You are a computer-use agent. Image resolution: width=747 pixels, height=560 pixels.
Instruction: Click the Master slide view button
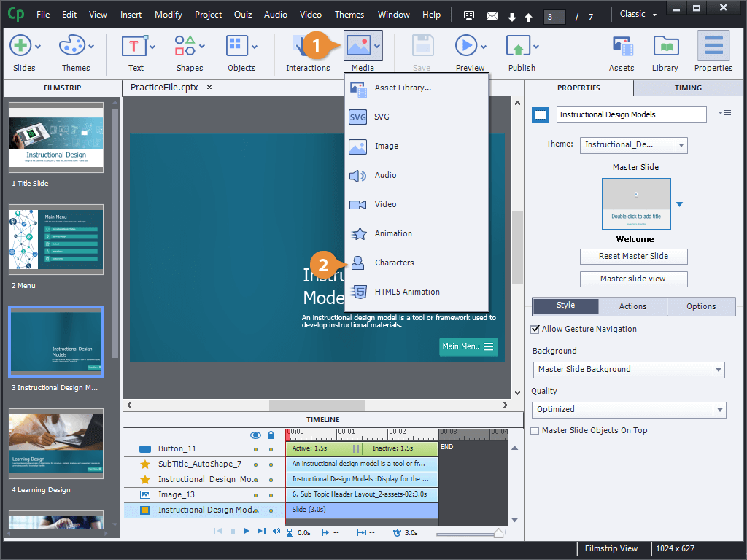633,279
